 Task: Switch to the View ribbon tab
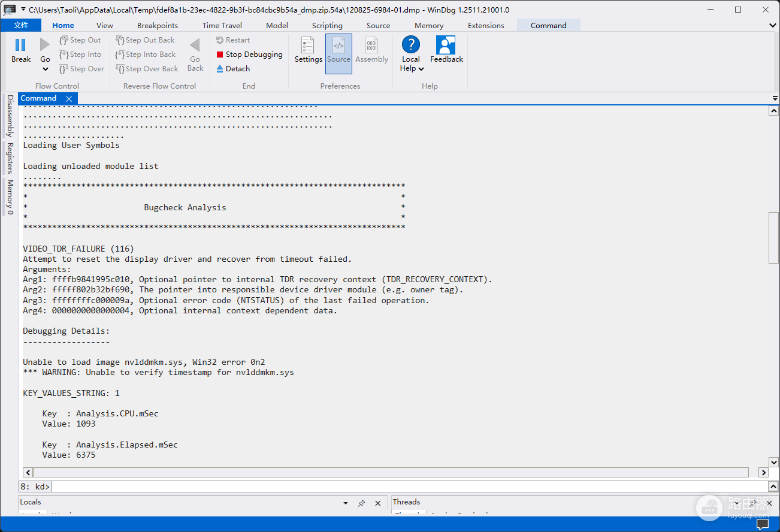[105, 25]
